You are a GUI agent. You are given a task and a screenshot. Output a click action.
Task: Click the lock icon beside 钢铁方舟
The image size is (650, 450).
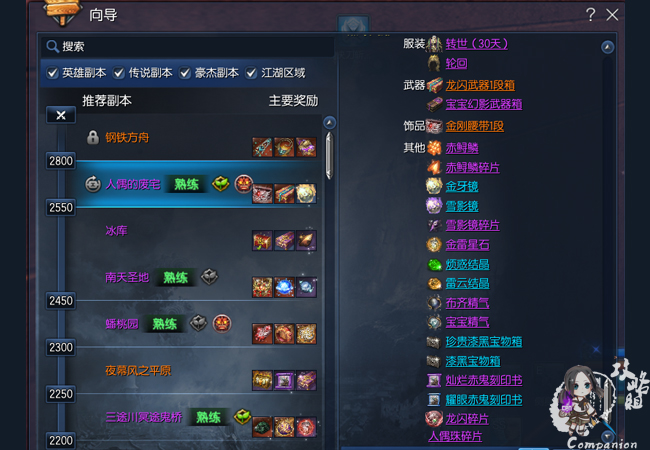tap(93, 137)
